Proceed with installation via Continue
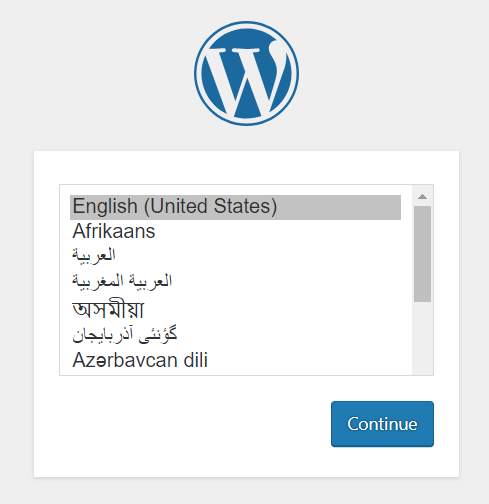 point(382,424)
